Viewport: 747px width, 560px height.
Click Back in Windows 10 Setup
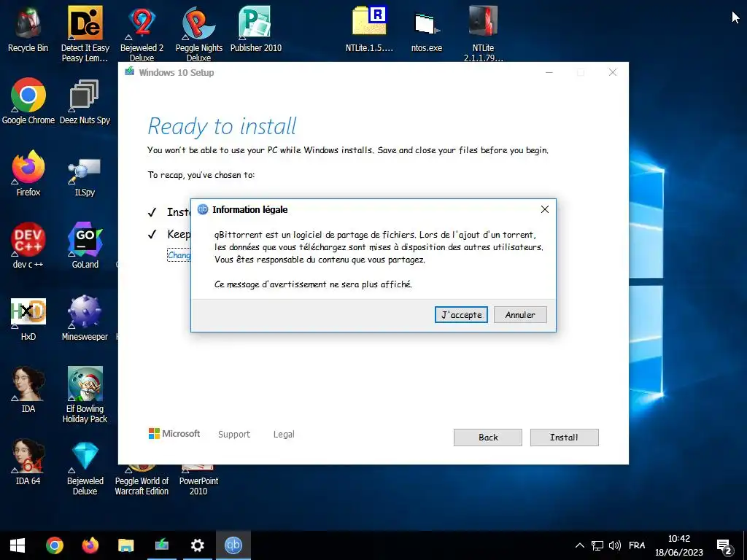[x=488, y=437]
